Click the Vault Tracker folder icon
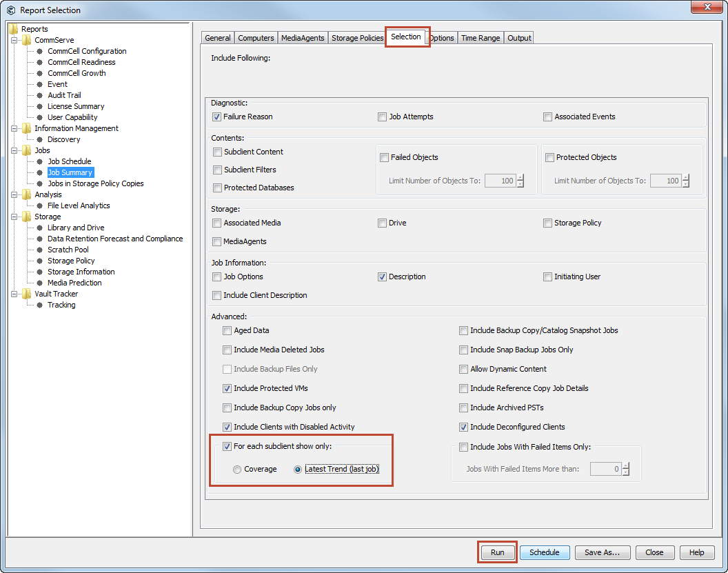This screenshot has width=728, height=573. click(x=26, y=294)
